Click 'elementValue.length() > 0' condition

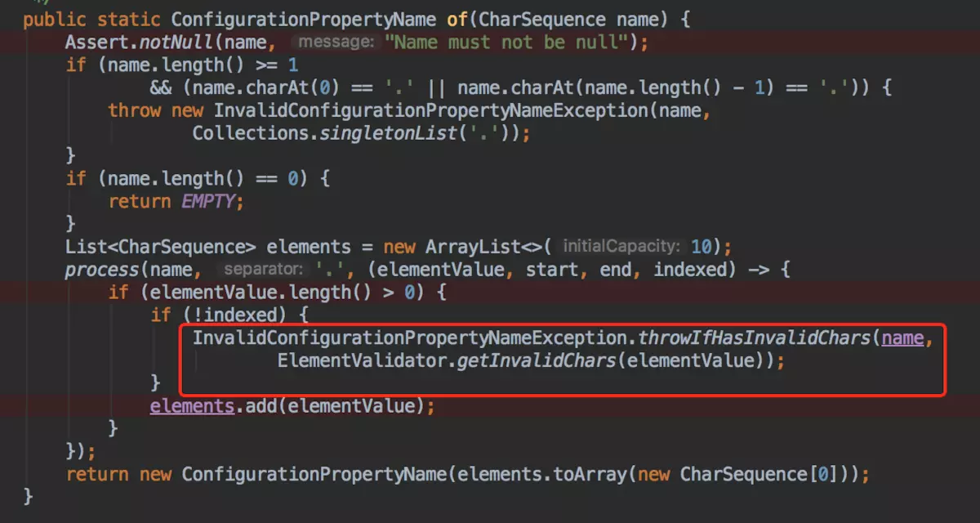coord(283,292)
